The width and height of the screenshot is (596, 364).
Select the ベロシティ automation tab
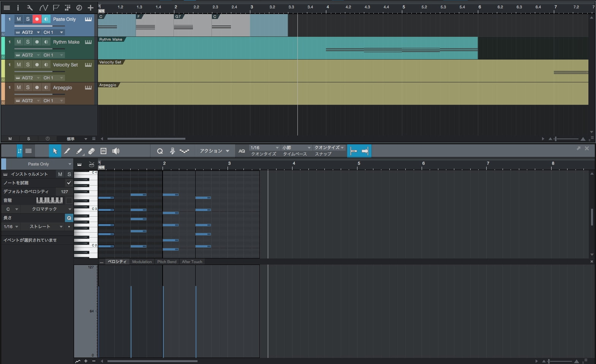[117, 262]
